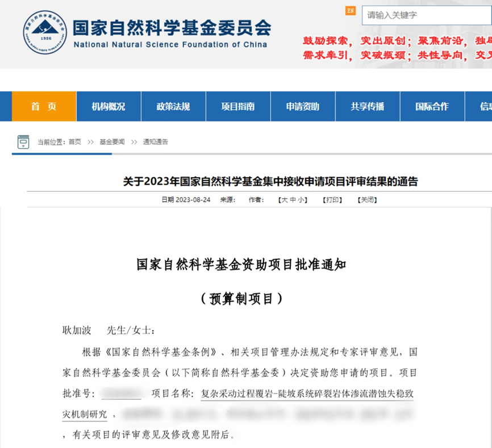492x448 pixels.
Task: Go to 通知通告 in the breadcrumb
Action: [x=156, y=142]
